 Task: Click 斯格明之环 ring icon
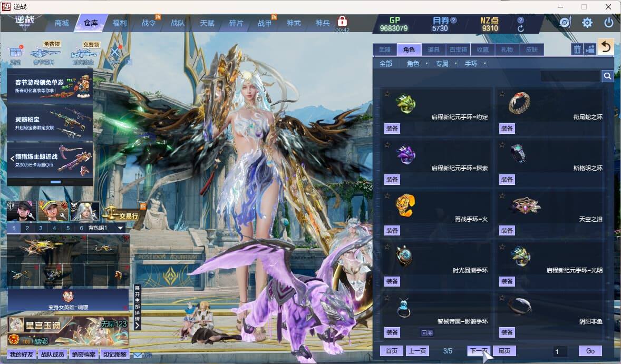tap(518, 153)
